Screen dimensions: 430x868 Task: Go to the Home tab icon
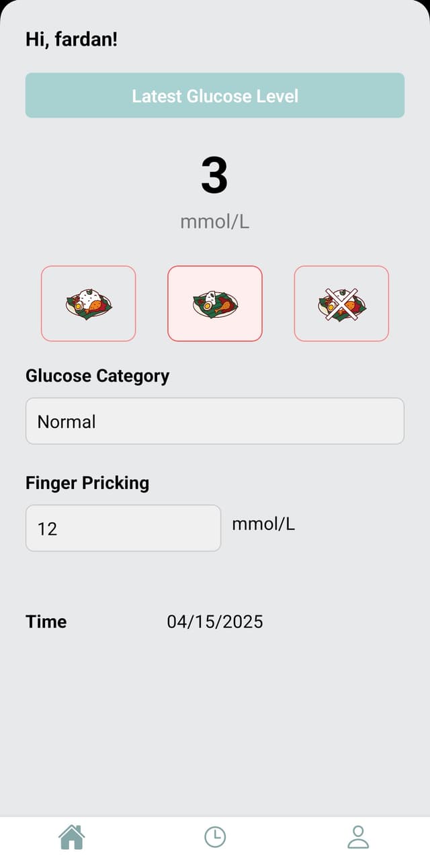point(72,837)
